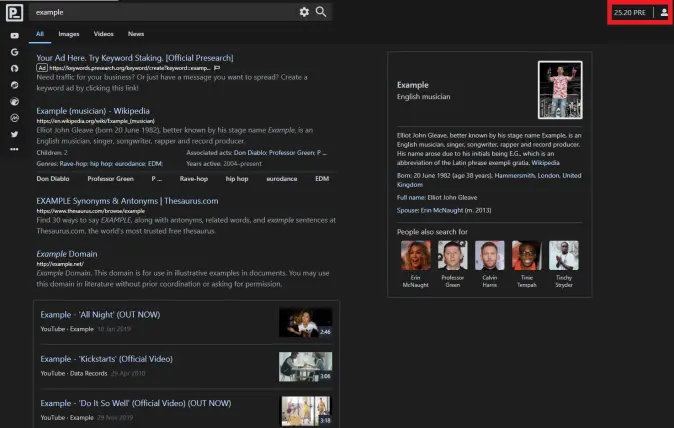Click the 'Don Diablo' related chip

53,179
